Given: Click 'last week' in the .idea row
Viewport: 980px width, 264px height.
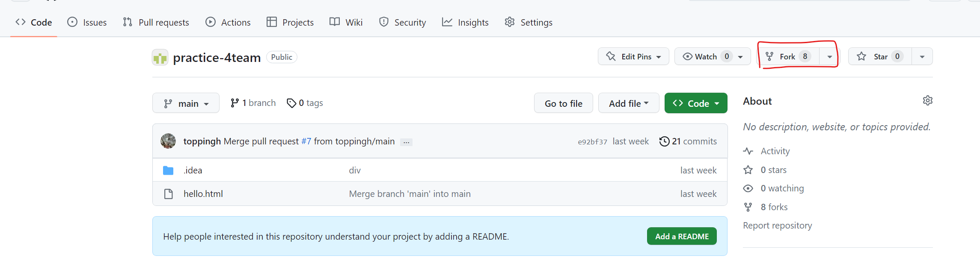Looking at the screenshot, I should (698, 170).
